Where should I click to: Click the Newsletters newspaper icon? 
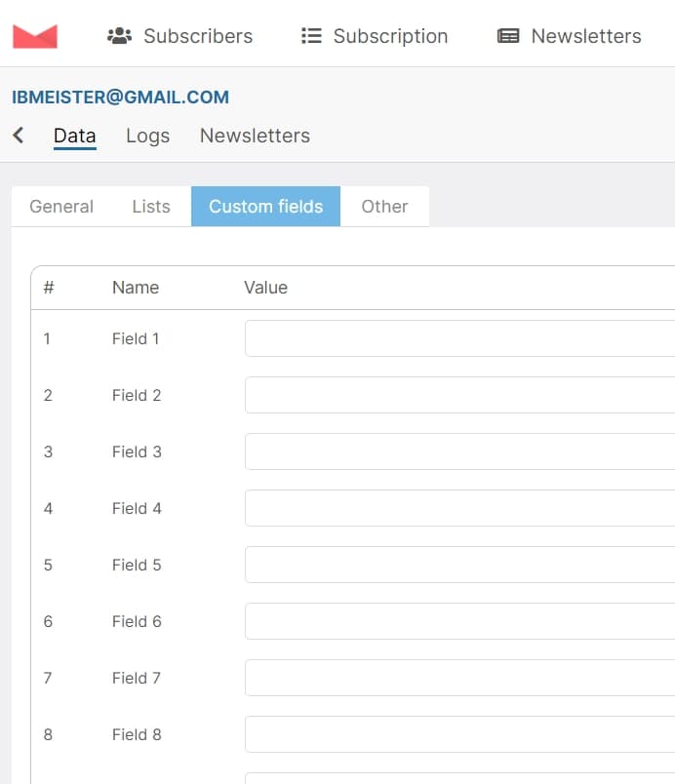[508, 36]
